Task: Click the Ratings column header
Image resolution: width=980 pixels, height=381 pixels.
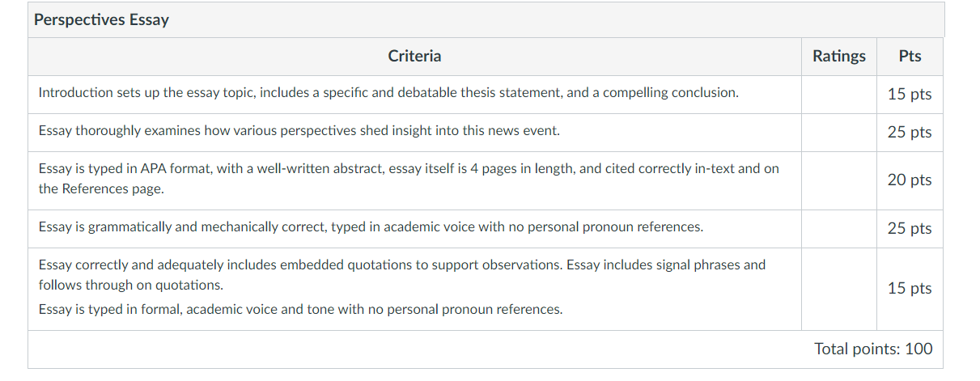Action: tap(838, 56)
